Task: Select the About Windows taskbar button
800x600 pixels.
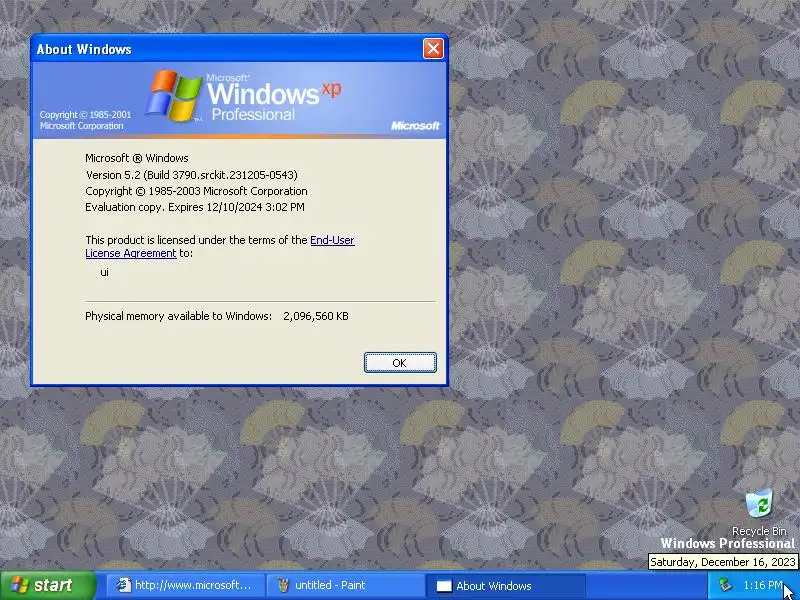Action: point(505,585)
